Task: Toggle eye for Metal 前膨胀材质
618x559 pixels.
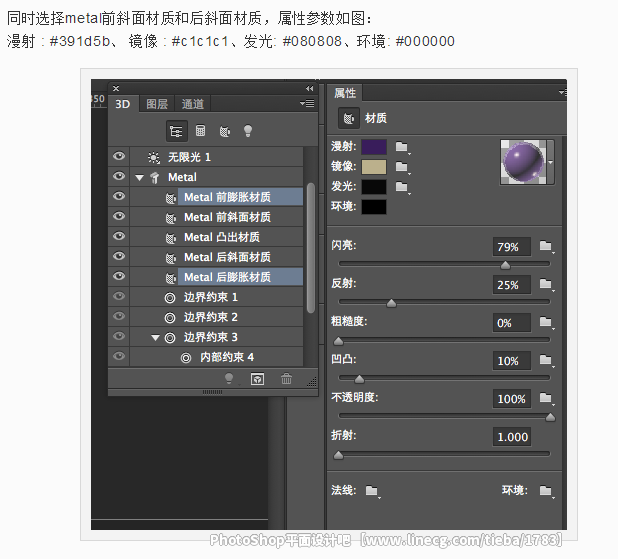Action: pyautogui.click(x=119, y=196)
